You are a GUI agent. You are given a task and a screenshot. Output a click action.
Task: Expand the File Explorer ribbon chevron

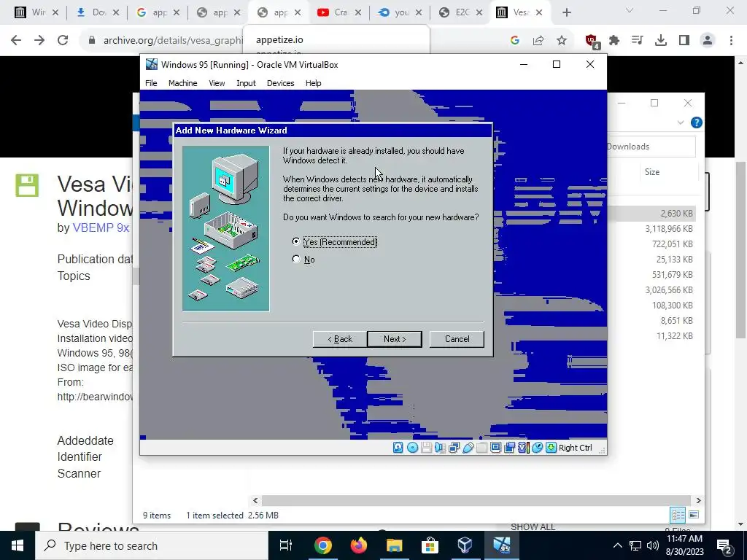click(681, 122)
